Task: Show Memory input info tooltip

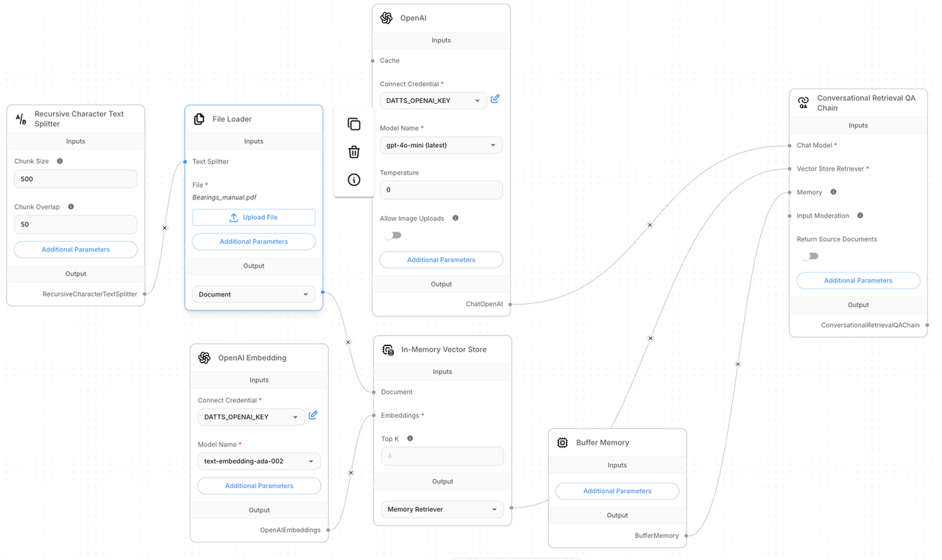Action: (x=833, y=192)
